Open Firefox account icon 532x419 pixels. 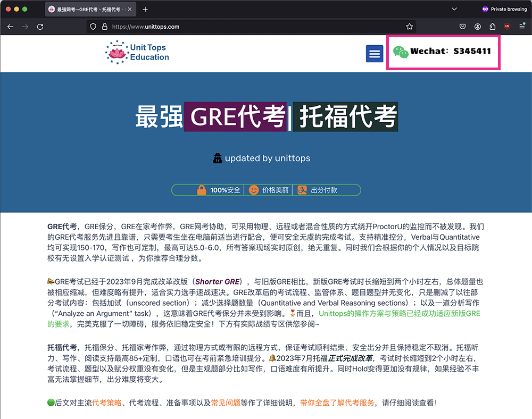[x=477, y=27]
